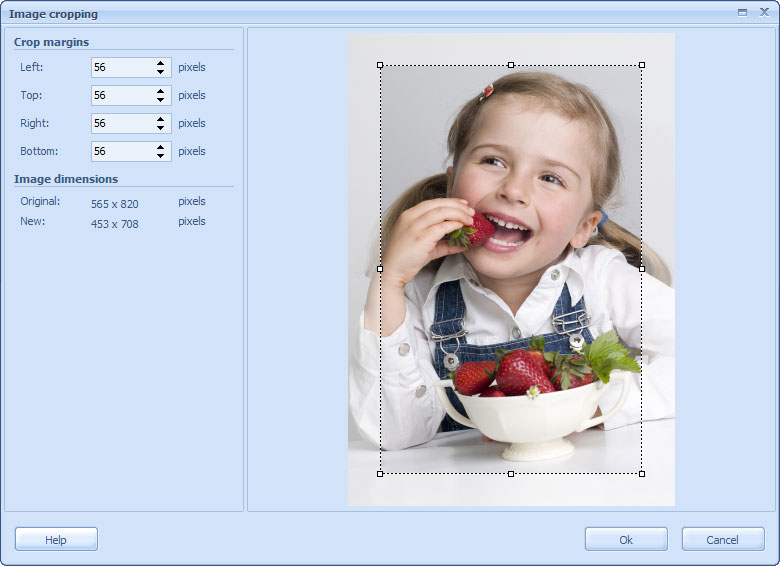Increase the Top margin with the up arrow
This screenshot has height=566, width=780.
pyautogui.click(x=160, y=91)
